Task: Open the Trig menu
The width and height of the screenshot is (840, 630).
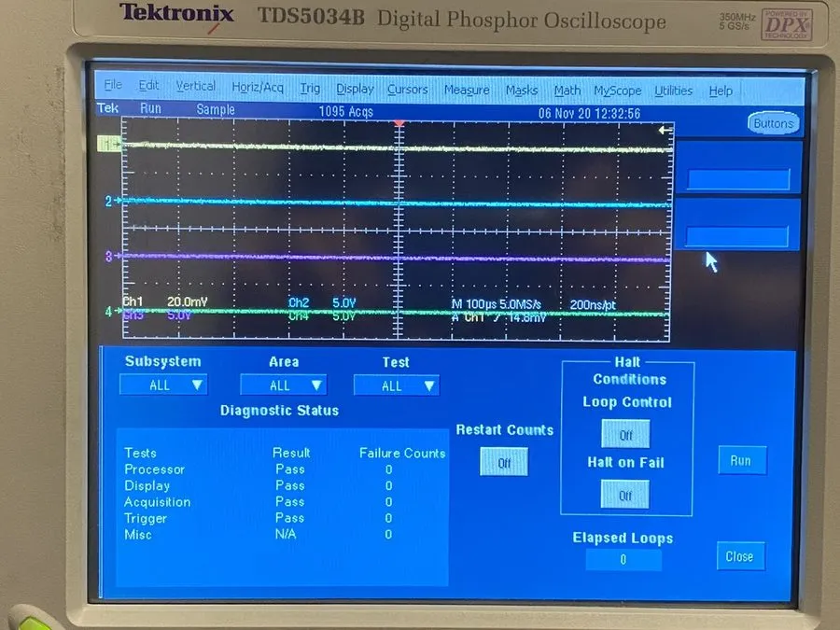Action: pyautogui.click(x=310, y=88)
